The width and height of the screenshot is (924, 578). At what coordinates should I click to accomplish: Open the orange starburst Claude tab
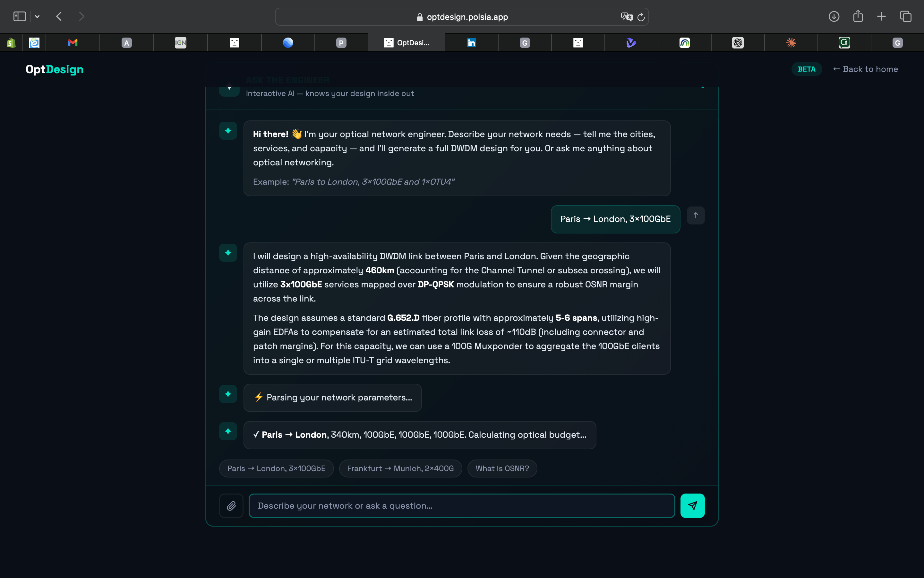(791, 42)
